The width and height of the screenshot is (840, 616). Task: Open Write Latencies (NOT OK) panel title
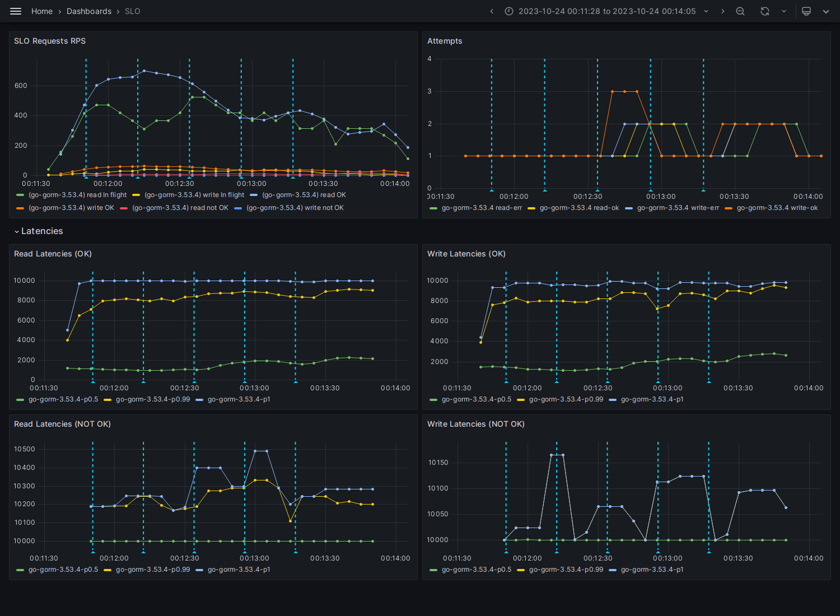pyautogui.click(x=476, y=424)
